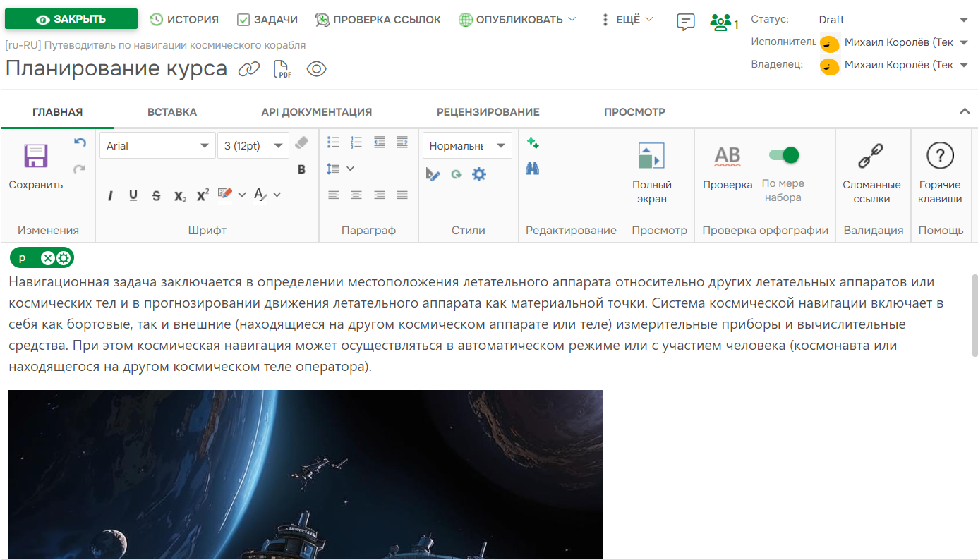Export topic to PDF icon
The height and width of the screenshot is (560, 978).
point(282,69)
